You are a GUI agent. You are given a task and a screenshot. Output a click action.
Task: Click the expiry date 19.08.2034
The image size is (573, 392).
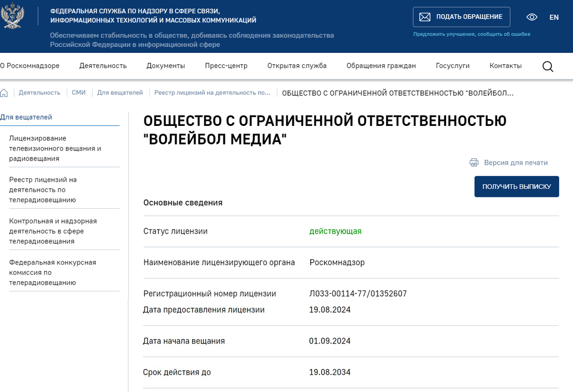pos(329,372)
